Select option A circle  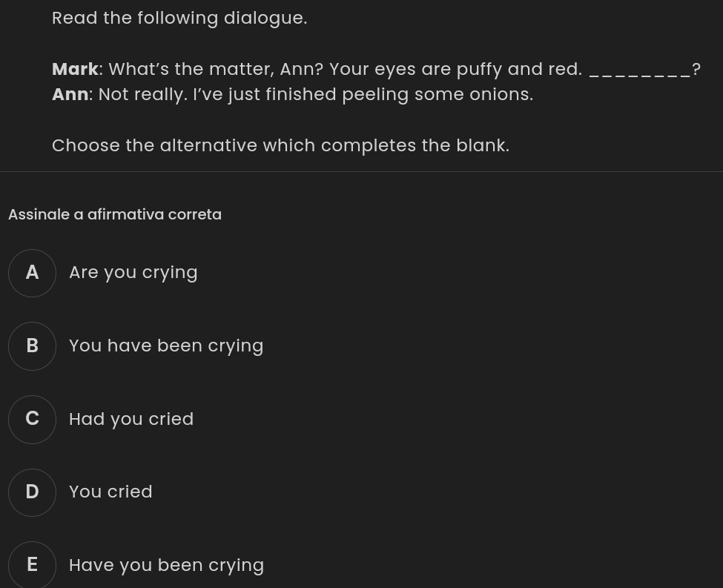[x=33, y=273]
